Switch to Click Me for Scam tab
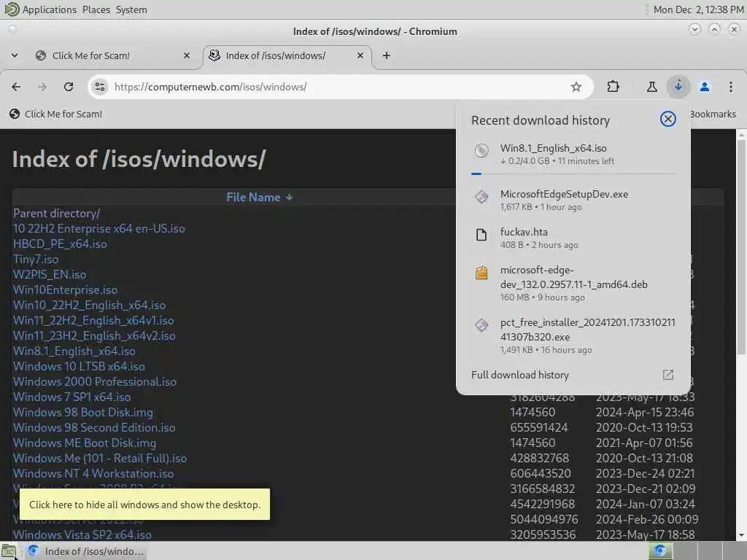 click(113, 55)
